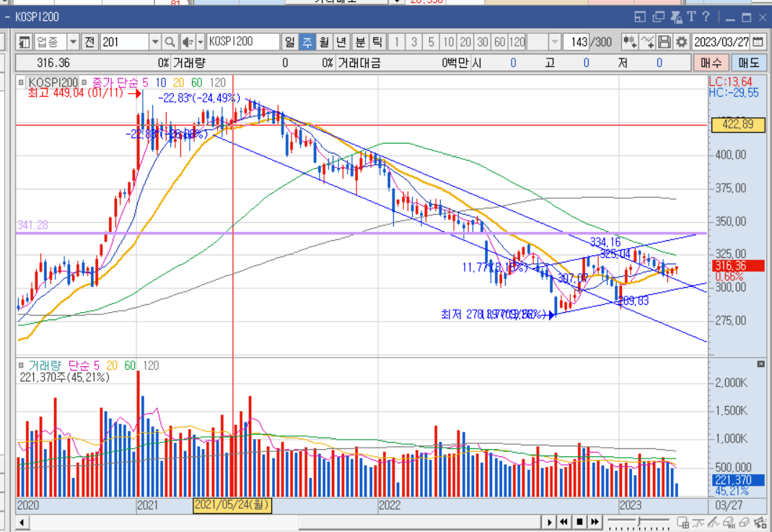Click the 2023/03/27 date field
This screenshot has height=532, width=772.
(x=721, y=42)
